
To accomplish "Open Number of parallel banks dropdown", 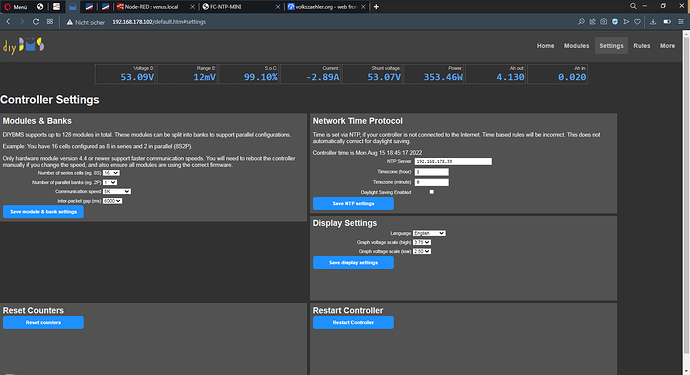I will point(110,182).
